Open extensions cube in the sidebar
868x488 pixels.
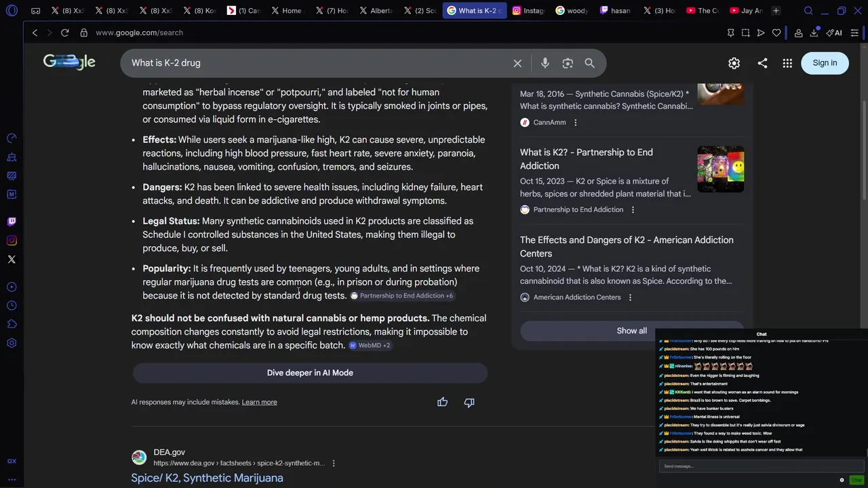click(x=12, y=325)
